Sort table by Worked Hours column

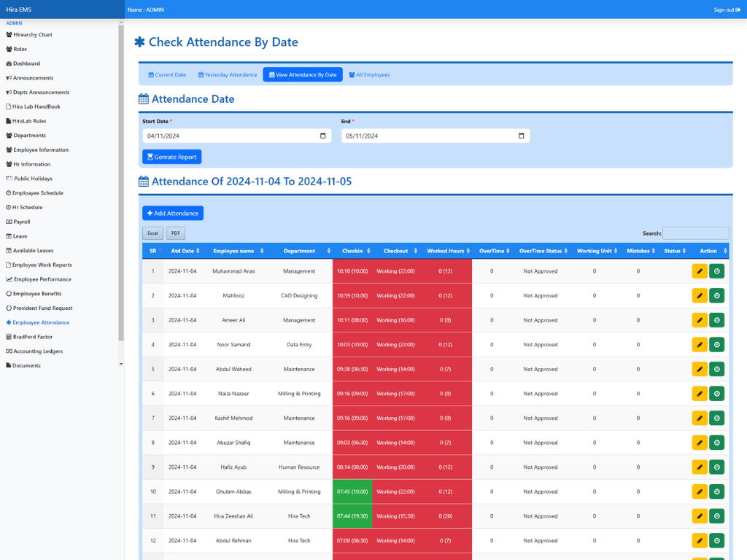tap(446, 251)
